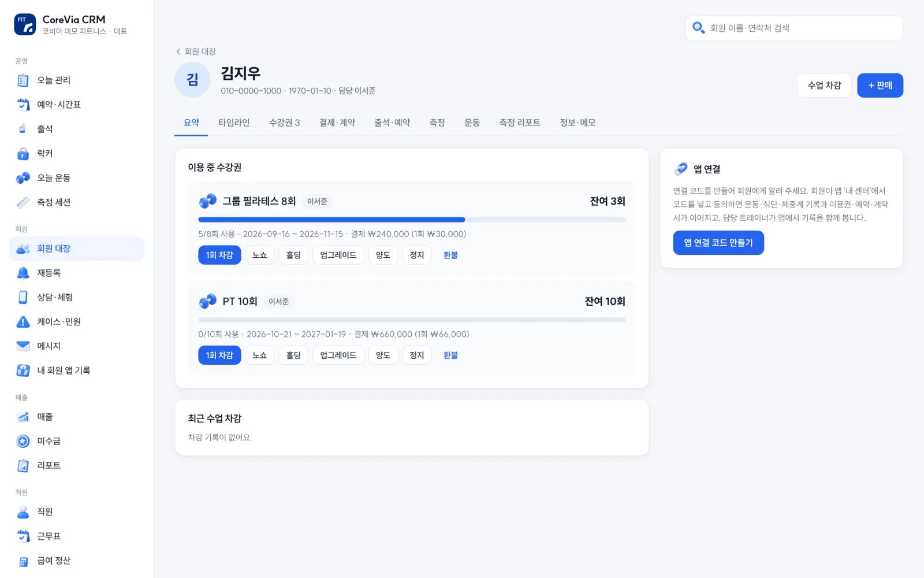The image size is (924, 578).
Task: Switch to the 타임라인 tab
Action: (x=234, y=123)
